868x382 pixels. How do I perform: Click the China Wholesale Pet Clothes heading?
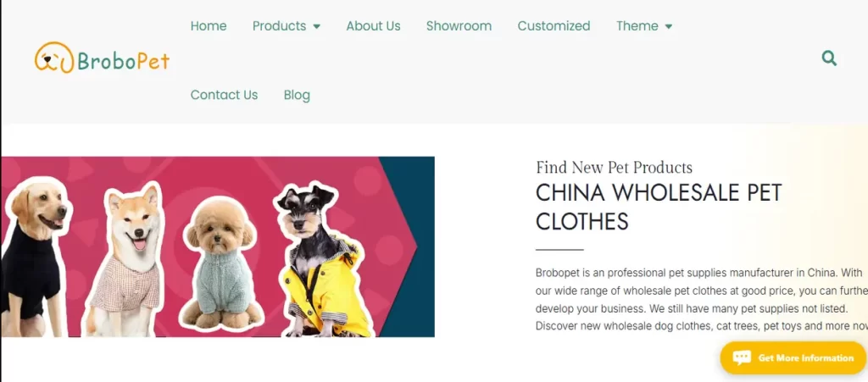658,208
